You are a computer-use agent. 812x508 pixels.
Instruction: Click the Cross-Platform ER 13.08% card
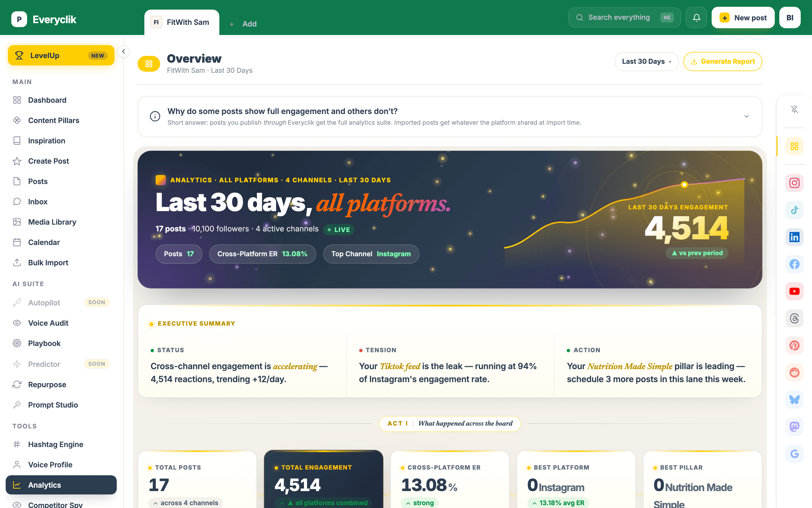coord(450,479)
